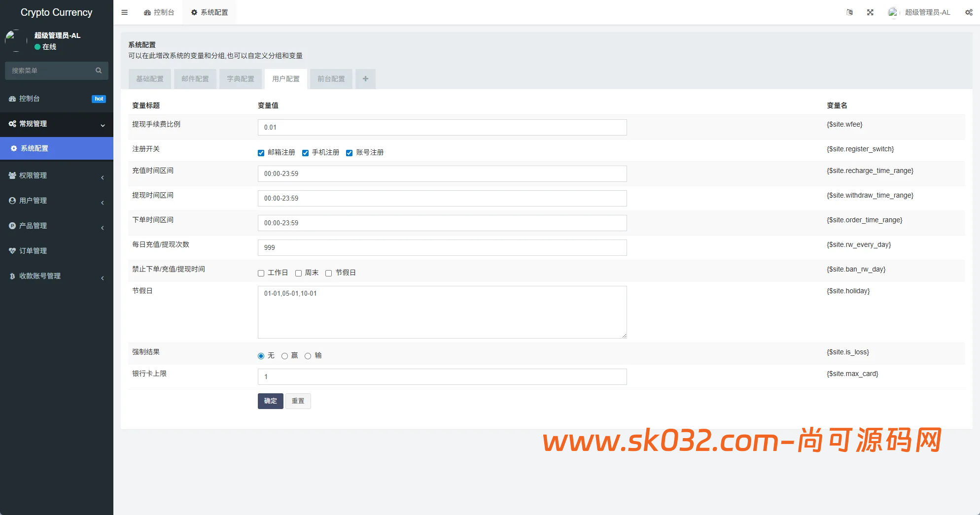Expand the 权限管理 sidebar menu

(33, 175)
